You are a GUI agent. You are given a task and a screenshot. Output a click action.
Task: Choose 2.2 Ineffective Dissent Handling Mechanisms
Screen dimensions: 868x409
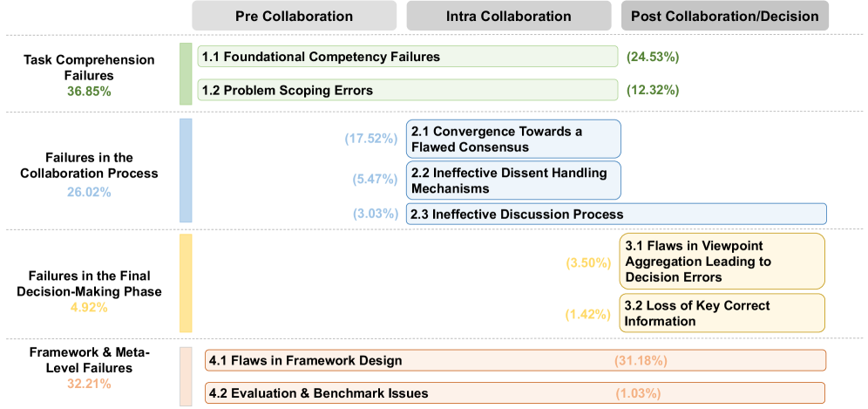[x=512, y=180]
